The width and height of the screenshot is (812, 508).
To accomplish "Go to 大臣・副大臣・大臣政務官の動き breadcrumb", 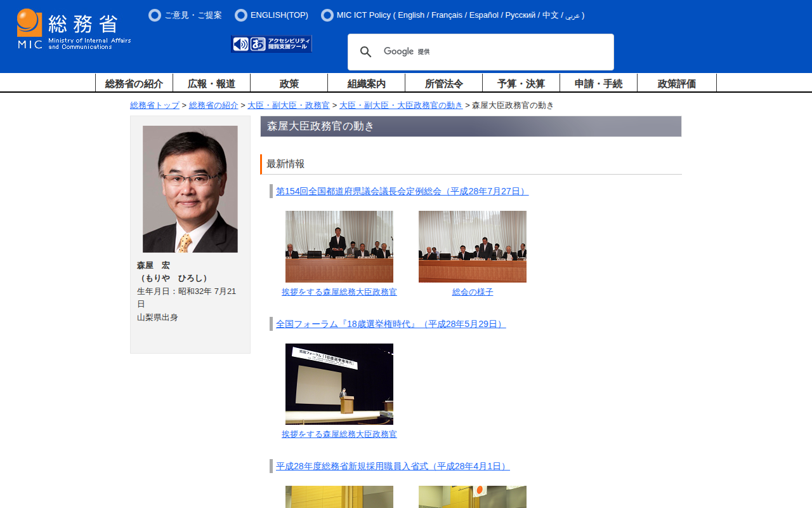I will [401, 105].
